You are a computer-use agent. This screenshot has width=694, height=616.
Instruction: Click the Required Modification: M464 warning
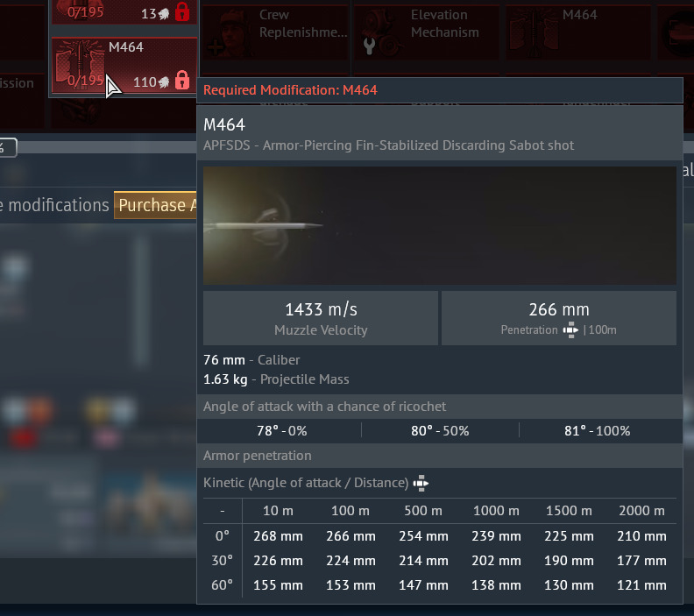pos(291,90)
